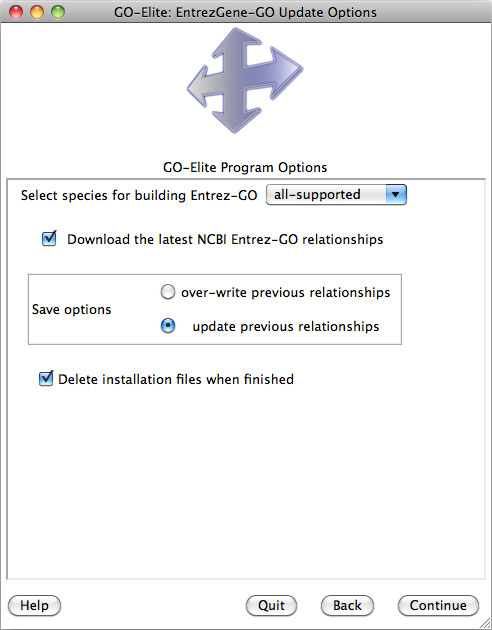Image resolution: width=492 pixels, height=630 pixels.
Task: Click the GO-Elite four-arrow logo
Action: click(245, 81)
